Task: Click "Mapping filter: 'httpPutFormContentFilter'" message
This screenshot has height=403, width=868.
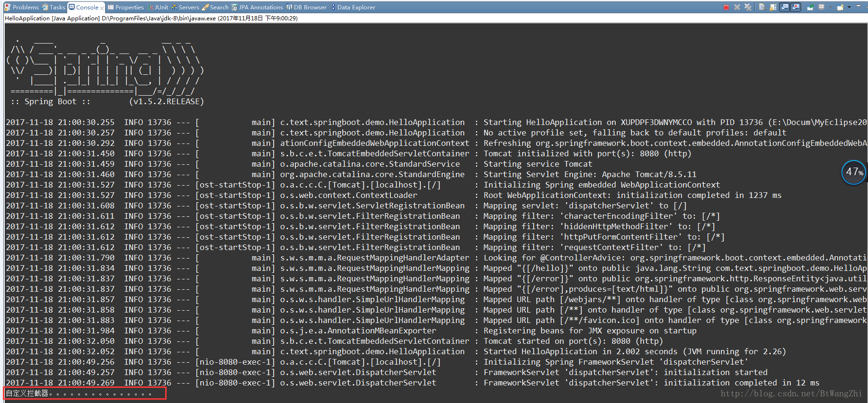Action: (604, 237)
